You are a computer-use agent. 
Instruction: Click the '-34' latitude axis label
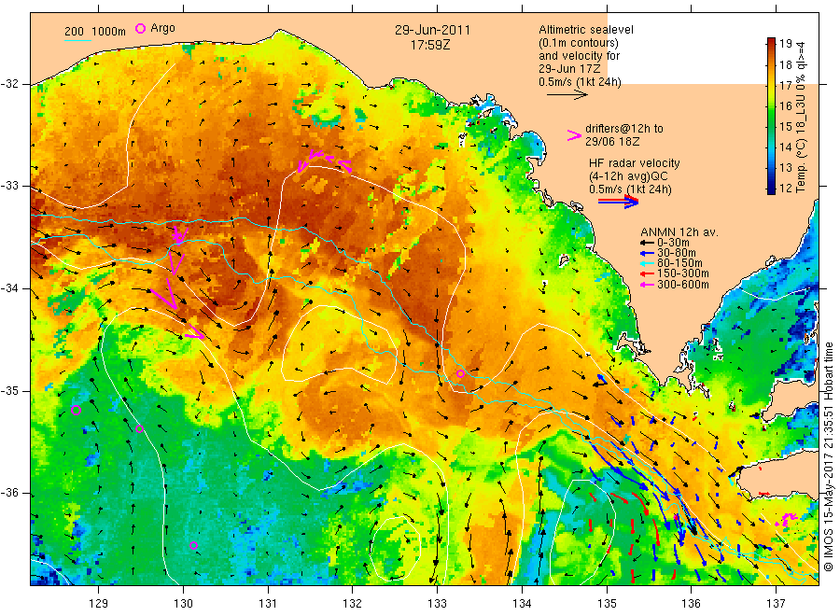(x=10, y=288)
